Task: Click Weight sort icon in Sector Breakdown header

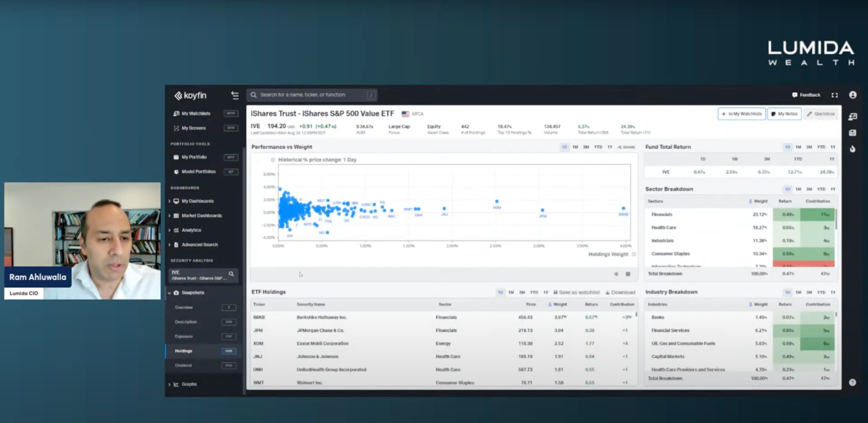Action: coord(751,201)
